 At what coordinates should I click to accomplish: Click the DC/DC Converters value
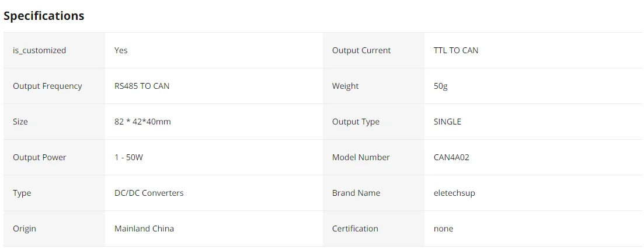pyautogui.click(x=149, y=193)
